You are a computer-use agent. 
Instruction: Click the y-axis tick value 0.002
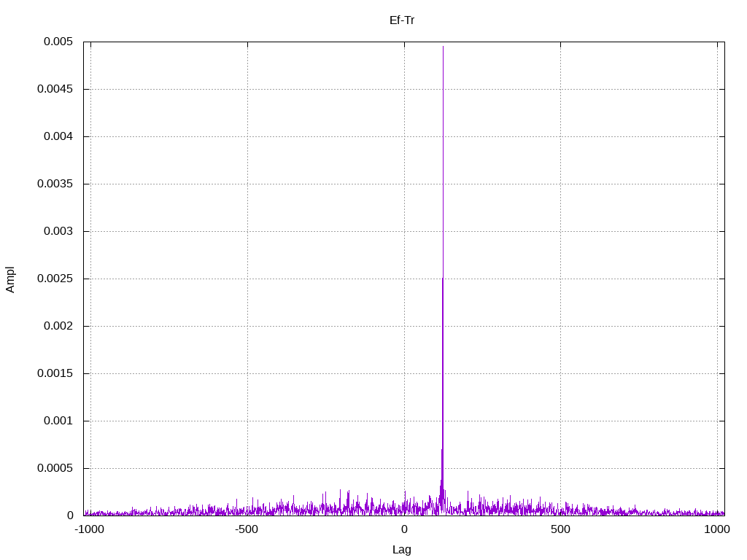point(58,326)
